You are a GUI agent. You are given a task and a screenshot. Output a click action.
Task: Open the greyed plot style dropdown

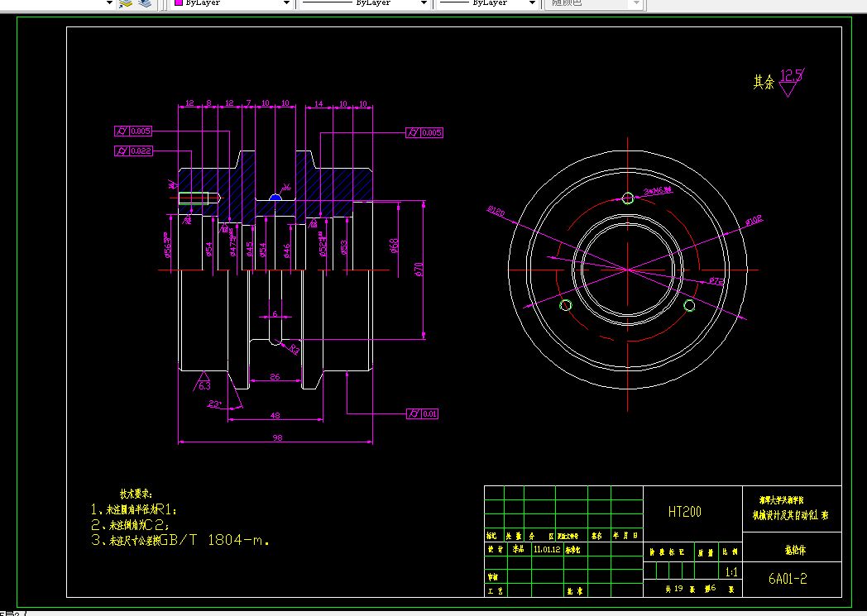click(636, 2)
